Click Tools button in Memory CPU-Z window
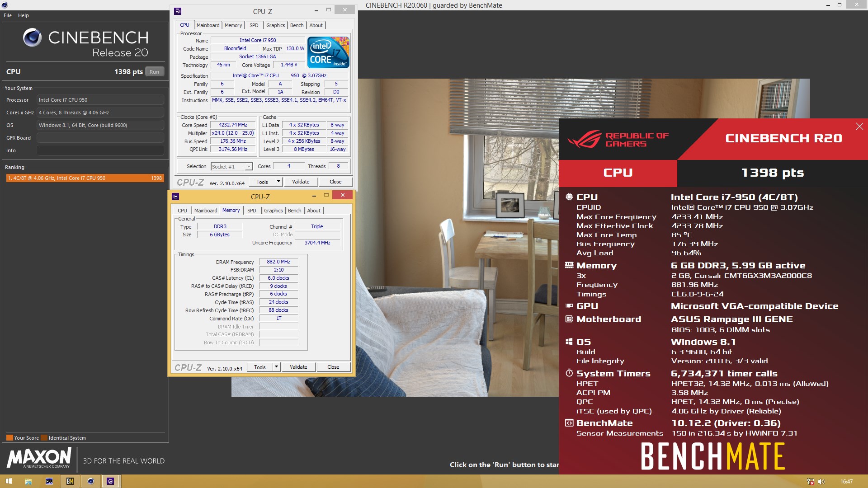 260,367
